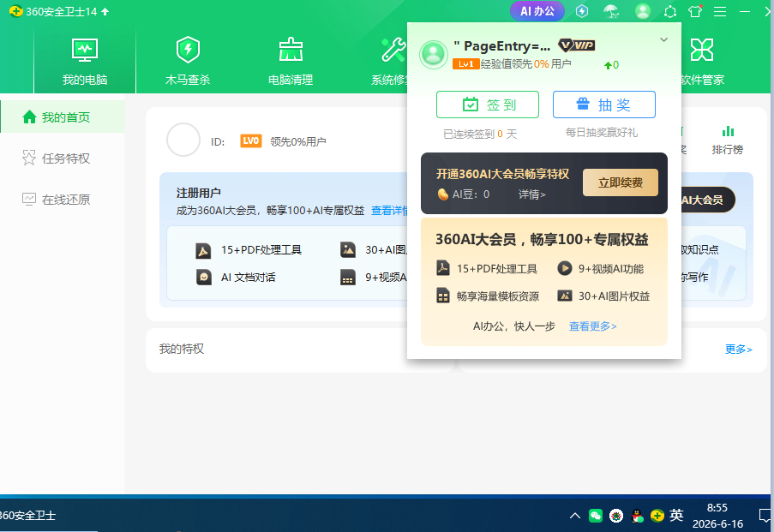Open the skin (T-shirt) icon
This screenshot has height=532, width=774.
pos(695,11)
